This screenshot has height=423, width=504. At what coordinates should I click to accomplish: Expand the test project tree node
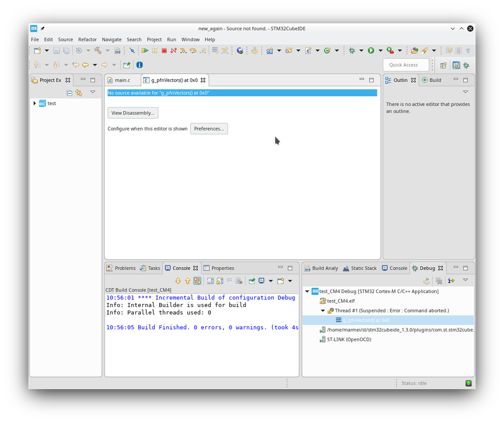pyautogui.click(x=35, y=103)
